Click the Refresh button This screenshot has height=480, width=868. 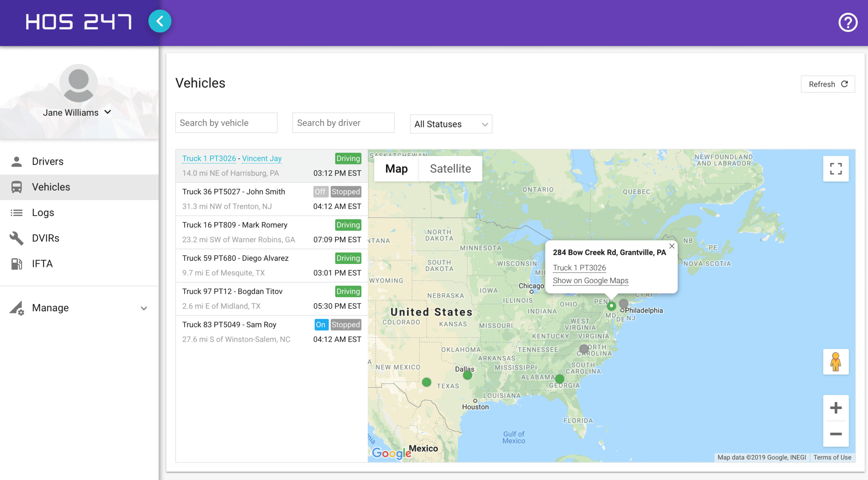(828, 84)
